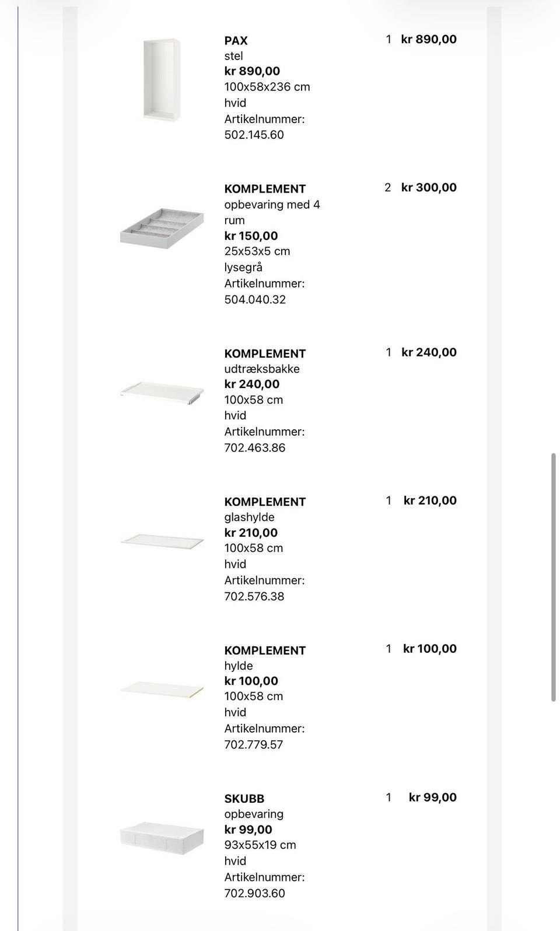The height and width of the screenshot is (931, 560).
Task: Click KOMPLEMENT title above 'opbevaring med 4 rum'
Action: tap(265, 189)
